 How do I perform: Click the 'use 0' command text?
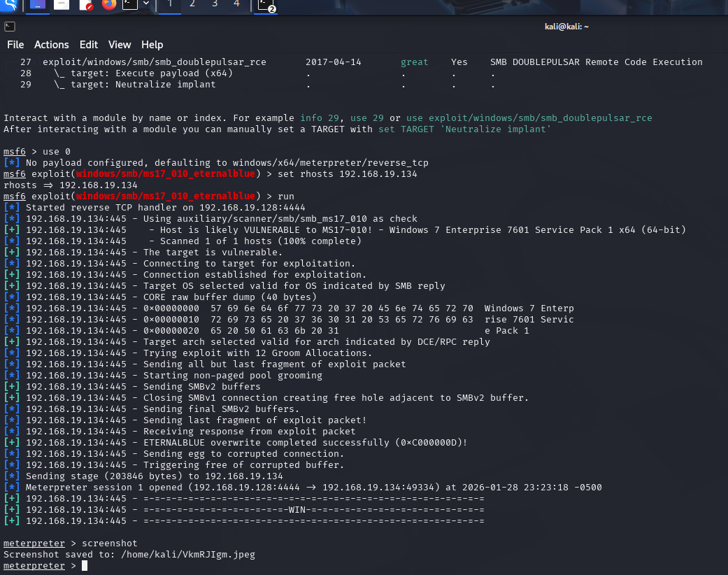click(x=57, y=151)
